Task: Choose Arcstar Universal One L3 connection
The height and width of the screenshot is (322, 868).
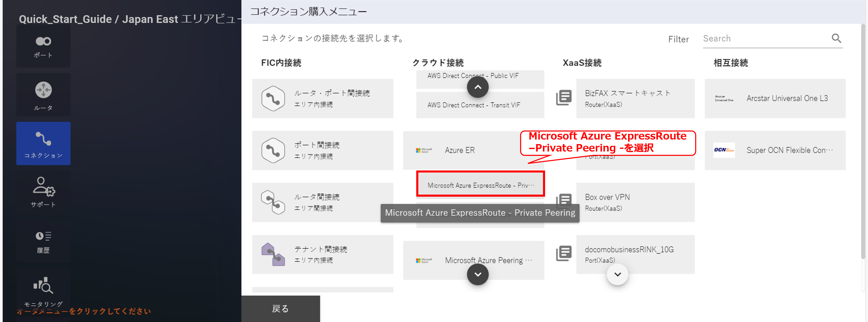Action: click(x=775, y=99)
